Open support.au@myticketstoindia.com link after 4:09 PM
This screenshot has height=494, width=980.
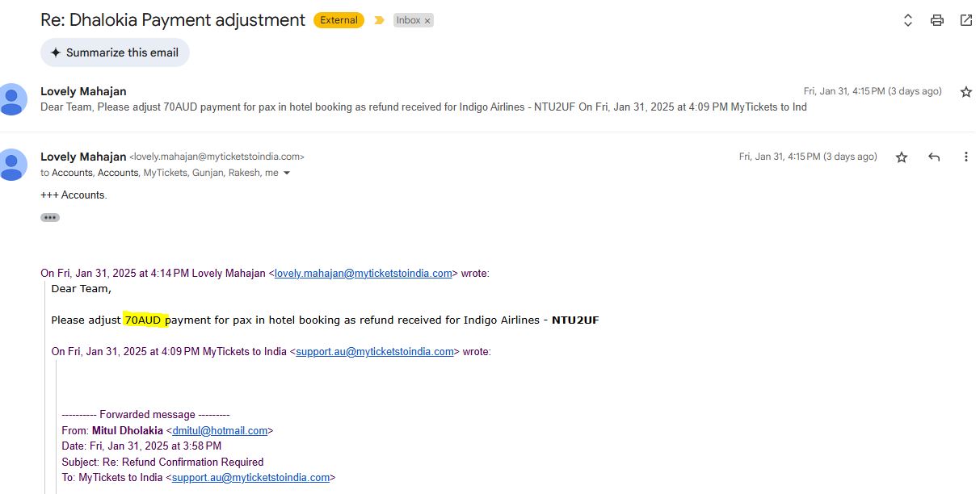pos(375,352)
